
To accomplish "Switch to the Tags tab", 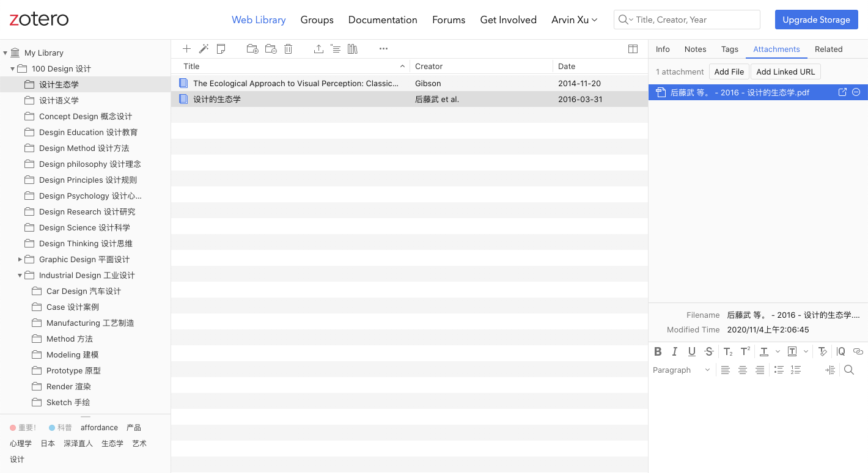I will click(730, 49).
